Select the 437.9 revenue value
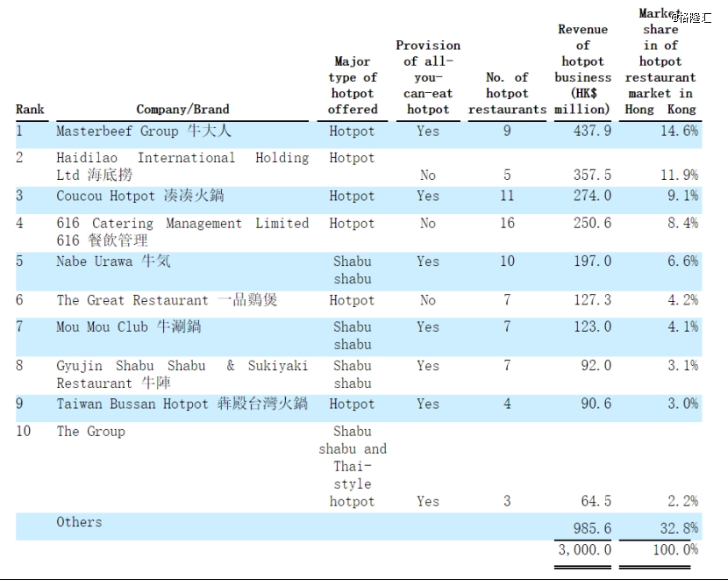The image size is (728, 580). coord(592,131)
